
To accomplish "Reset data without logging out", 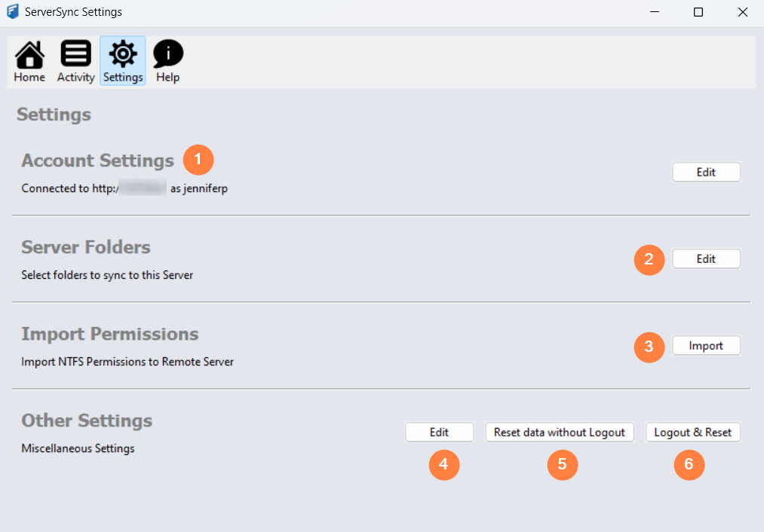I will (x=559, y=432).
